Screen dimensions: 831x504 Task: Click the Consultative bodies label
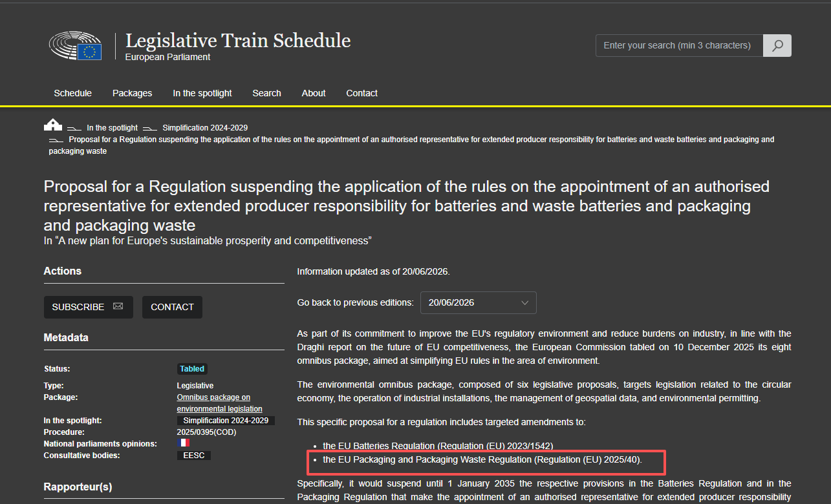pyautogui.click(x=81, y=456)
